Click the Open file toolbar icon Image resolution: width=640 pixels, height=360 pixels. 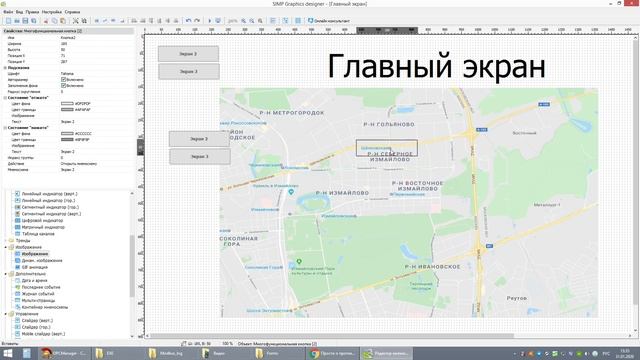click(17, 20)
